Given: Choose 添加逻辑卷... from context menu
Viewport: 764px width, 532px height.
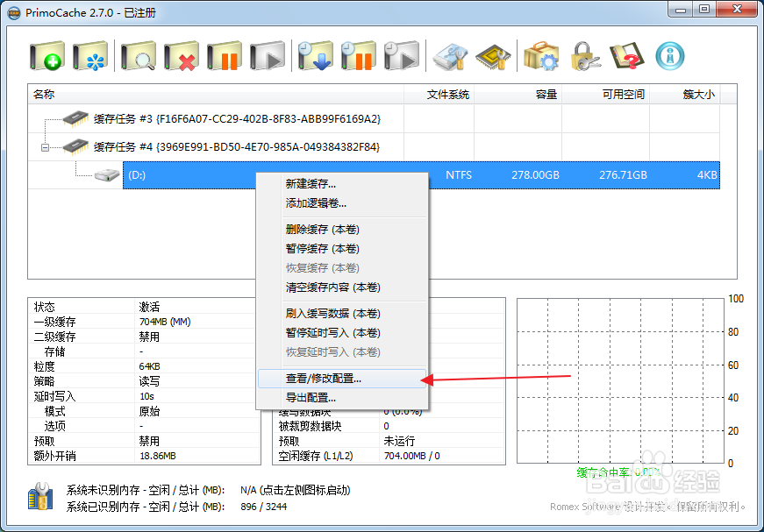Looking at the screenshot, I should 342,203.
